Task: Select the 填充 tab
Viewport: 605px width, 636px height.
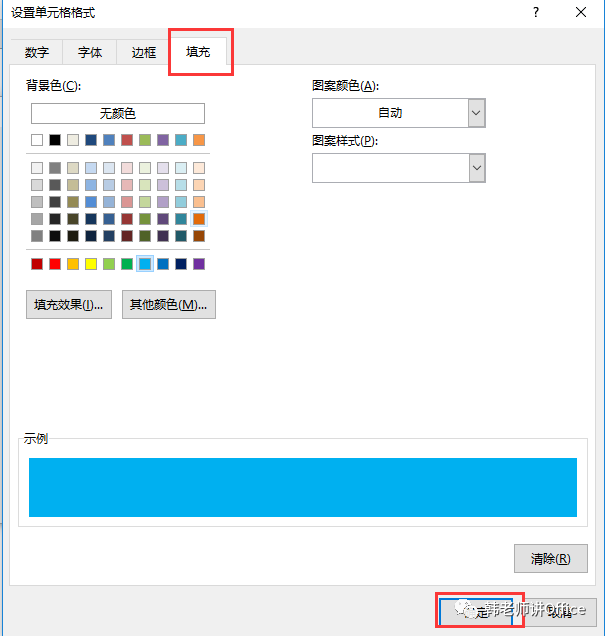Action: (198, 52)
